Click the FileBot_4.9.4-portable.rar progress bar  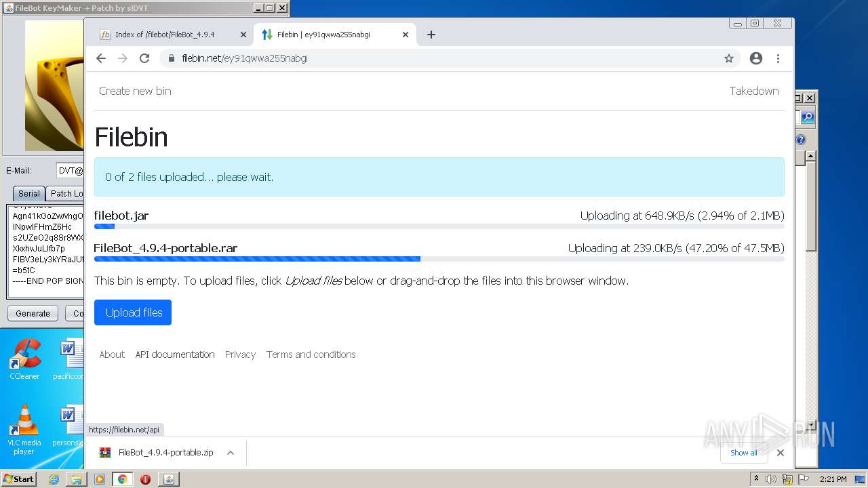point(439,259)
